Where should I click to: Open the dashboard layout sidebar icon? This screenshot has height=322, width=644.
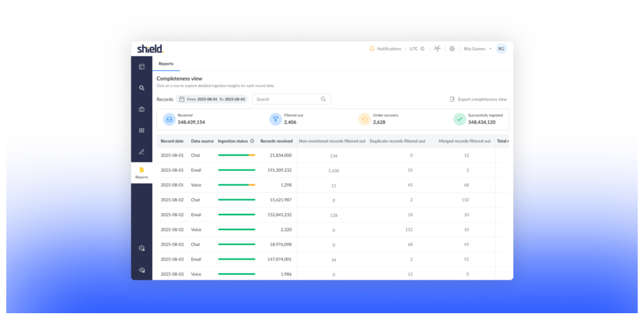(142, 67)
